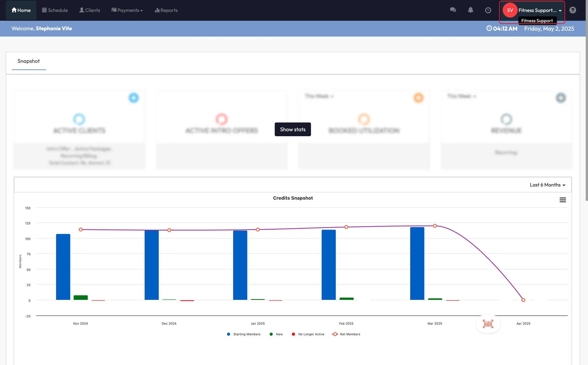This screenshot has height=365, width=588.
Task: Expand the Last 6 Months dropdown
Action: coord(547,185)
